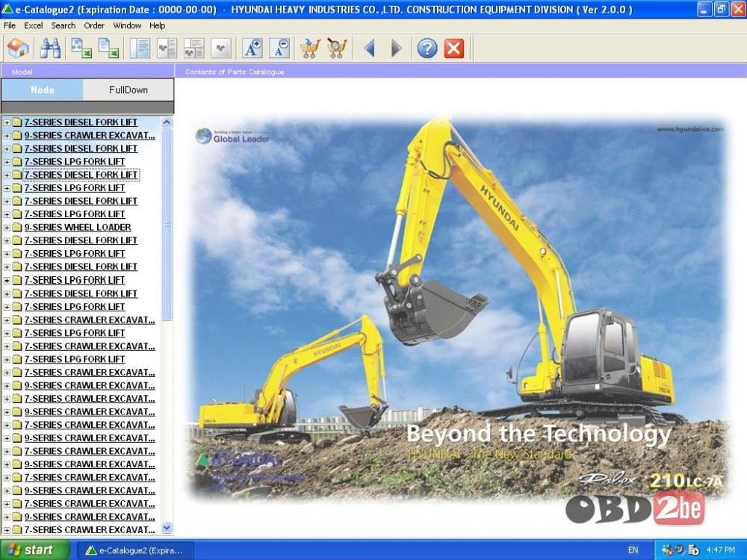747x560 pixels.
Task: Click the EN language indicator
Action: coord(633,550)
